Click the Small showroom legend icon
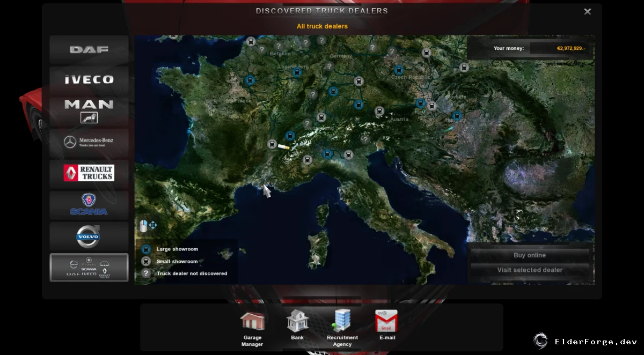Screen dimensions: 644x355 145,261
